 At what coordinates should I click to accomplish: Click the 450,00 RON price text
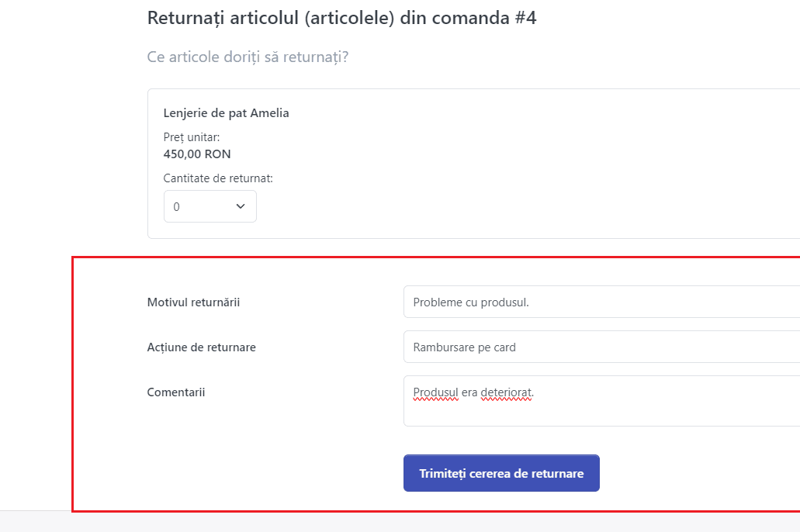pyautogui.click(x=197, y=154)
